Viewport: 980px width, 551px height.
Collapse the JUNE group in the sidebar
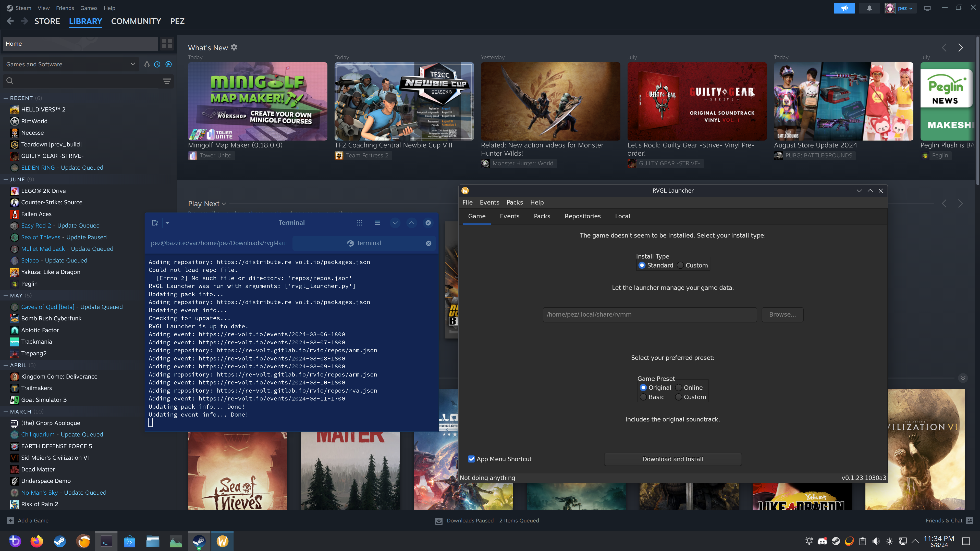(x=5, y=179)
